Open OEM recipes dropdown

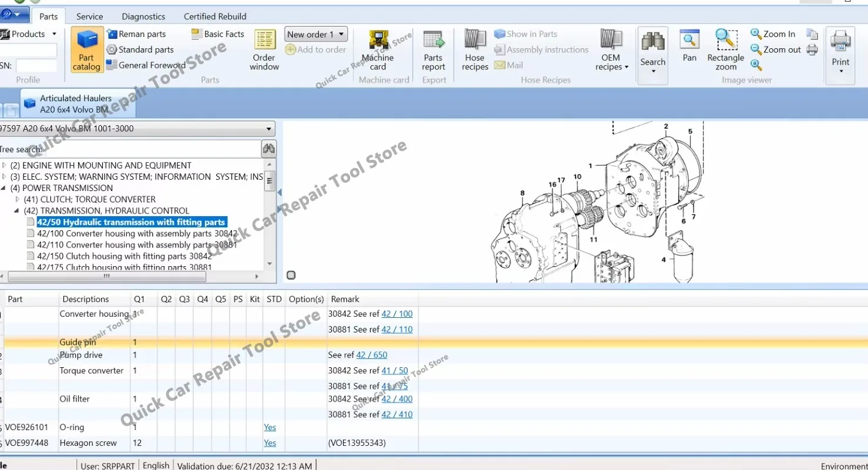point(611,50)
